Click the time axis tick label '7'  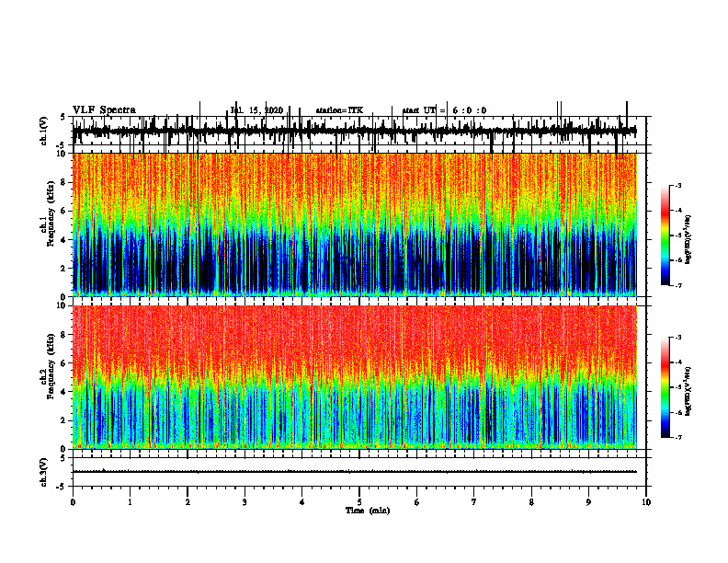474,502
